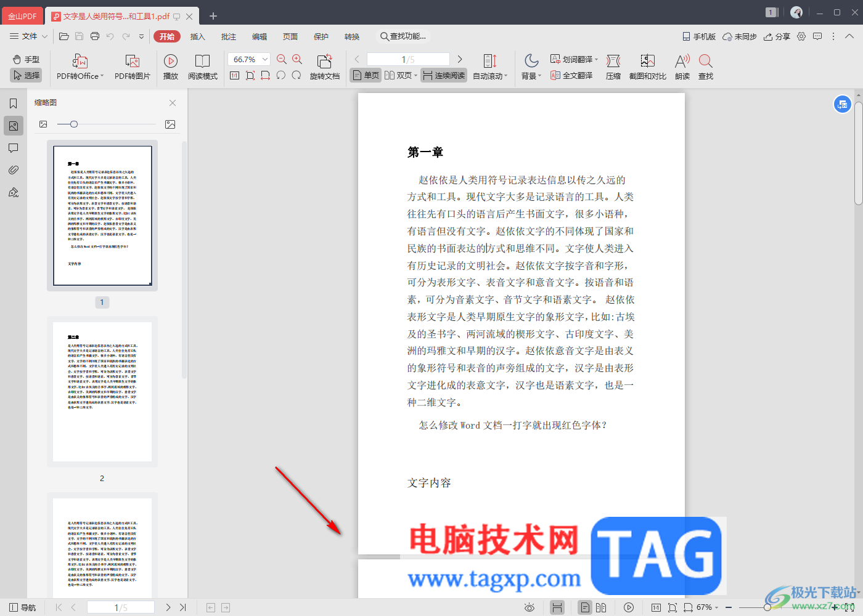Click the 压缩 compress icon
The width and height of the screenshot is (863, 616).
tap(613, 62)
